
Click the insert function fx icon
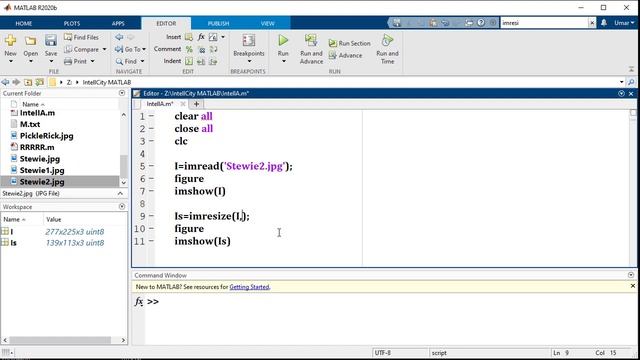point(201,37)
